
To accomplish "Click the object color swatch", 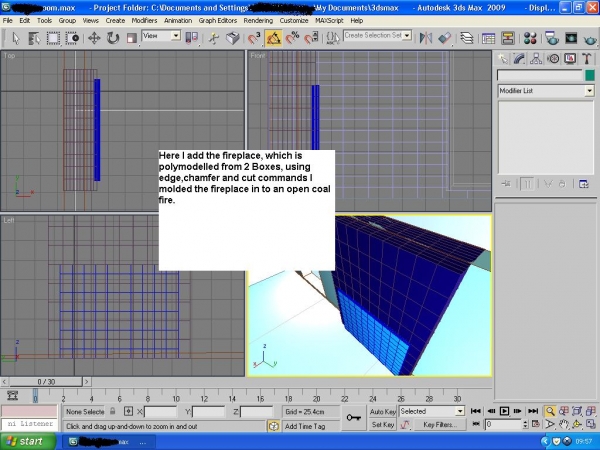I will point(590,75).
